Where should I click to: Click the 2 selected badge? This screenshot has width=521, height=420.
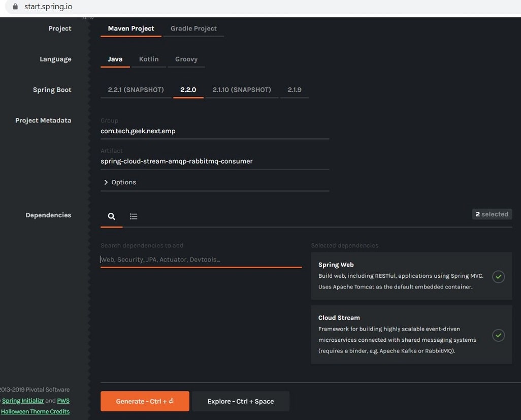coord(492,214)
